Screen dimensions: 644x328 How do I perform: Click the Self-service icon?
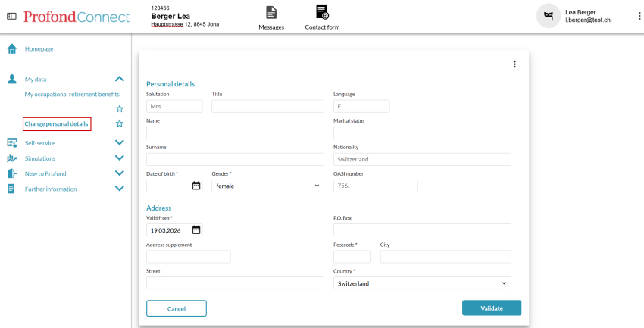[x=12, y=143]
